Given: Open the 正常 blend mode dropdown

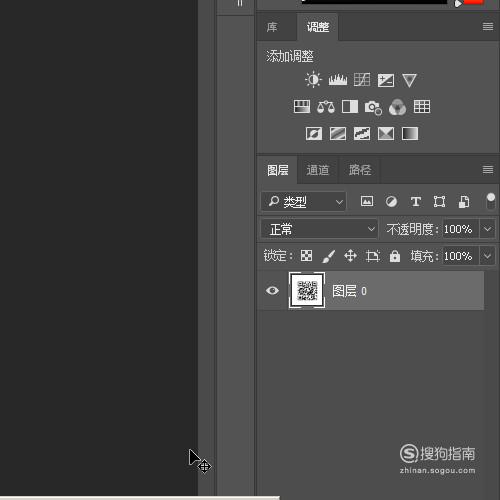Looking at the screenshot, I should click(319, 229).
